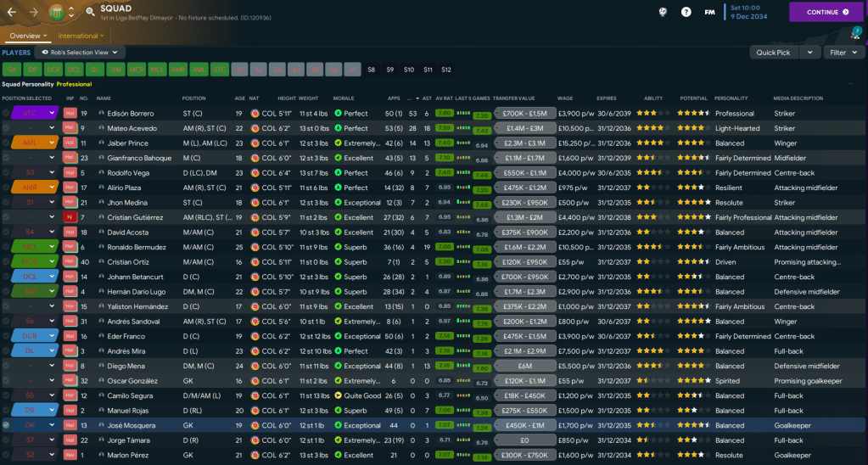868x465 pixels.
Task: Tick the selection circle for Edisón Borrero
Action: (x=6, y=114)
